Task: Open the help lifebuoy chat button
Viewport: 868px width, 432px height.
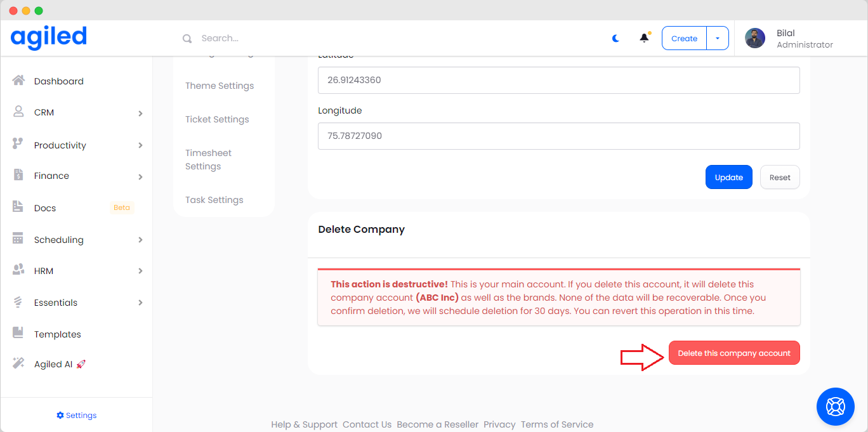Action: (x=835, y=406)
